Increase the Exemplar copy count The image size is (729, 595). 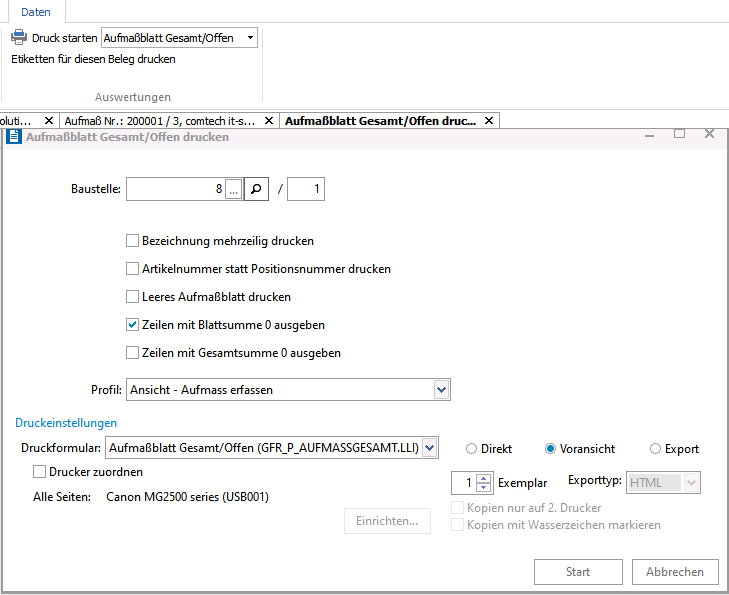point(484,477)
